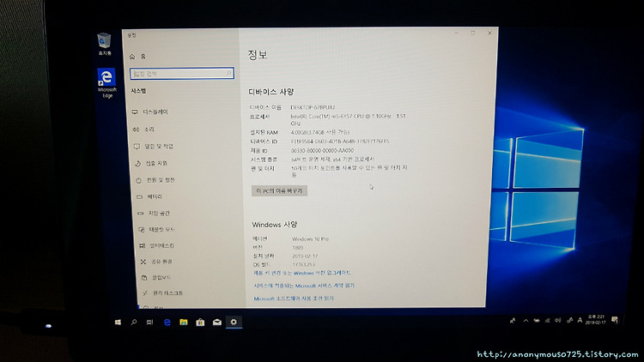This screenshot has width=644, height=362.
Task: Open the Recycle Bin desktop icon
Action: (x=104, y=45)
